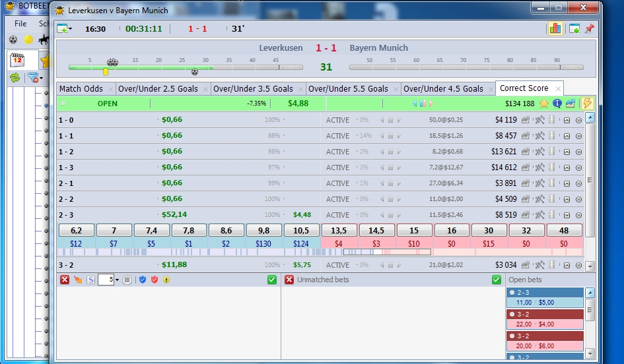Expand the 1 - 1 row ladder
The width and height of the screenshot is (624, 364).
(567, 136)
